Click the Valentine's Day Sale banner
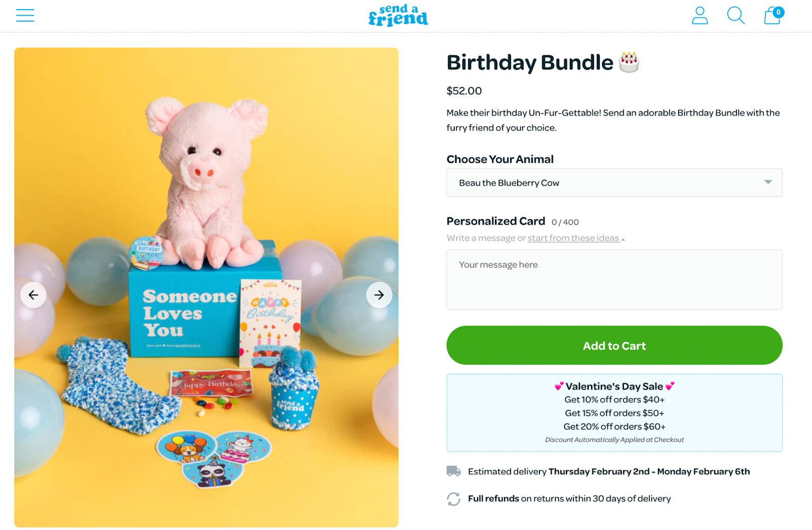The height and width of the screenshot is (530, 812). click(614, 412)
